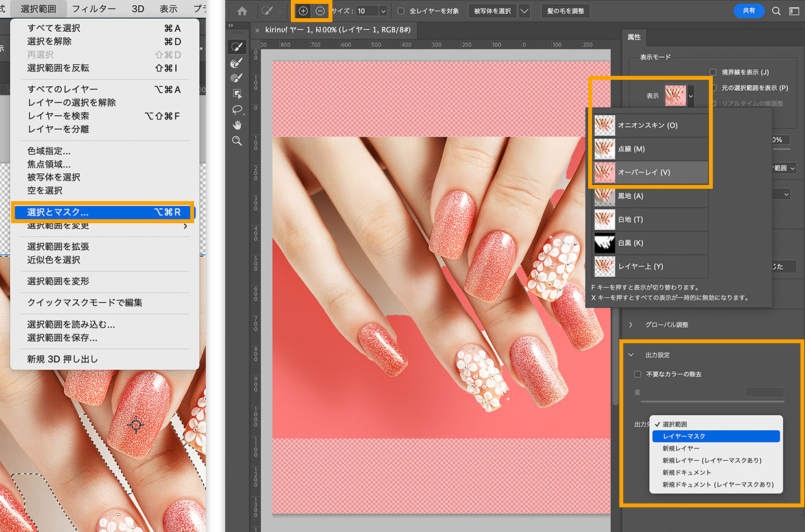Select the Brush tool in workspace toolbar
The image size is (805, 532).
237,78
